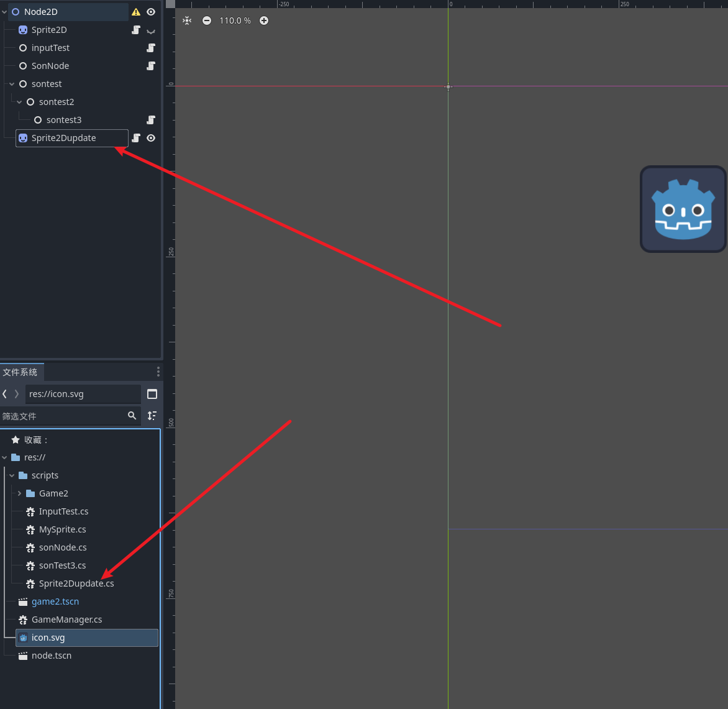The height and width of the screenshot is (709, 728).
Task: Open the file system dock options menu
Action: (158, 372)
